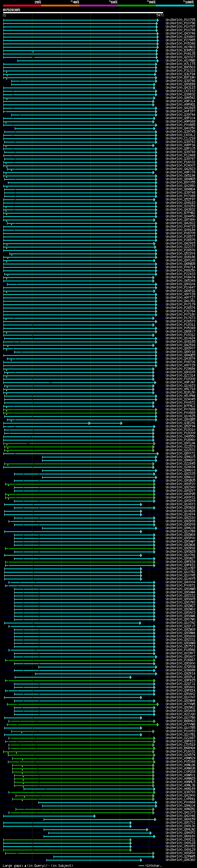Select hit label UniRef100_A7LIT5

point(180,64)
